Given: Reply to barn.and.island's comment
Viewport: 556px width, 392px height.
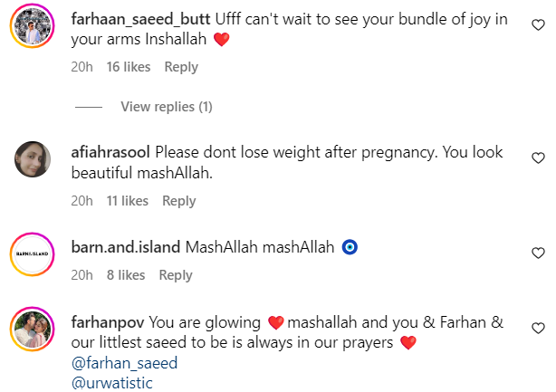Looking at the screenshot, I should [176, 275].
